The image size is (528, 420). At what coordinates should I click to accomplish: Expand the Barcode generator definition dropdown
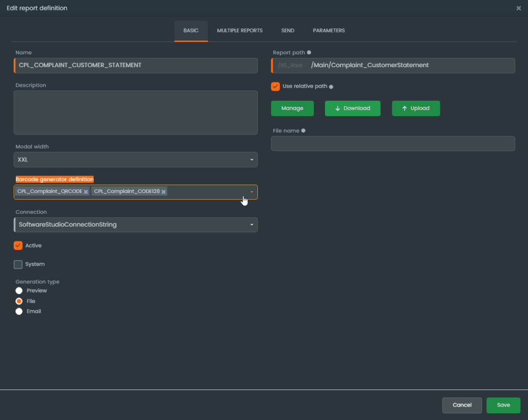point(252,192)
